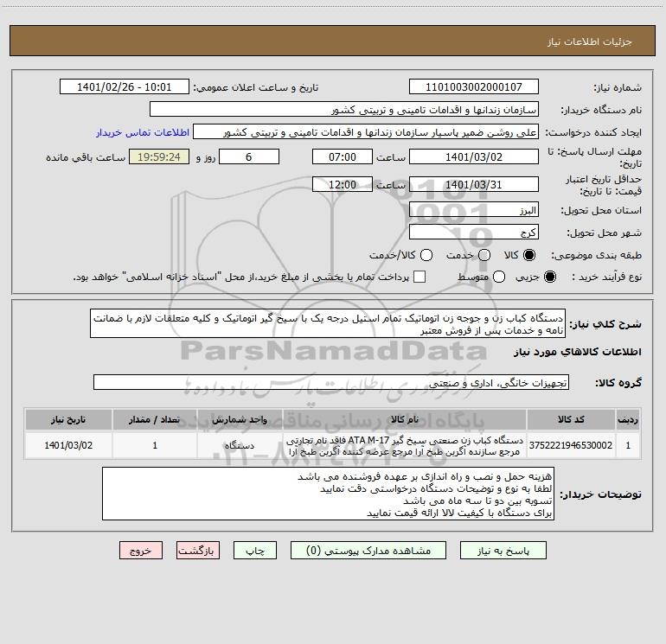Click the need date cell 1401/03/02
Screen dimensions: 666x644
68,445
